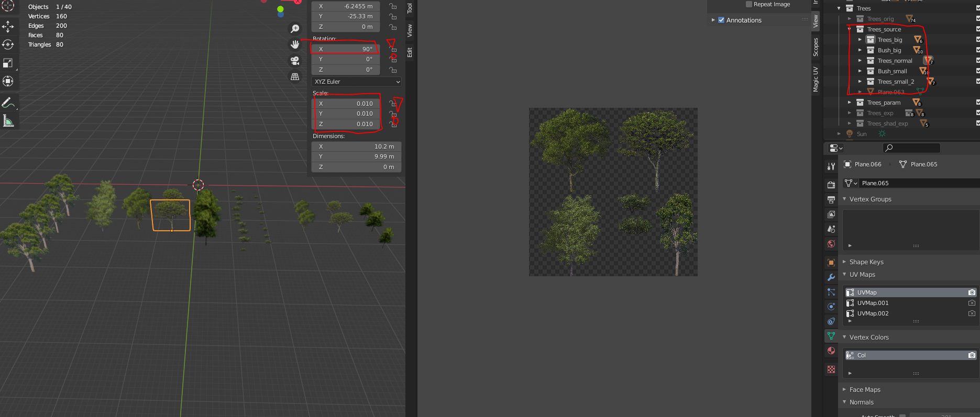The width and height of the screenshot is (980, 417).
Task: Click the viewport pan hand icon
Action: coord(295,44)
